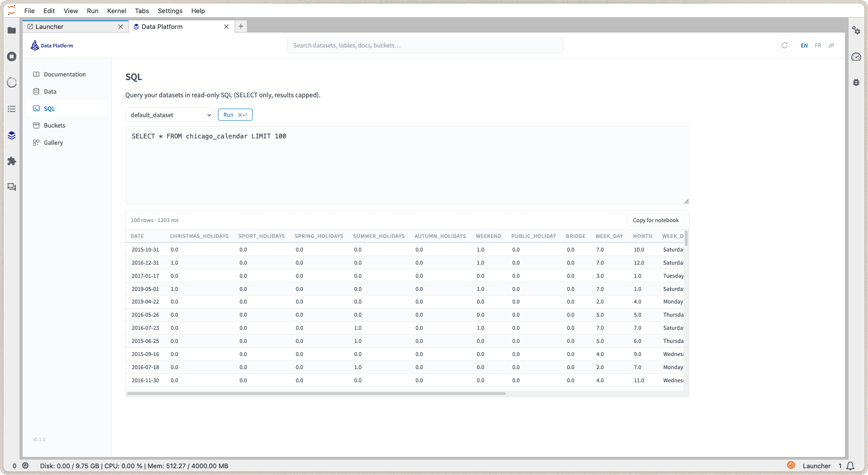Image resolution: width=868 pixels, height=475 pixels.
Task: Click the Disk/CPU/Mem status bar entry
Action: coord(134,466)
